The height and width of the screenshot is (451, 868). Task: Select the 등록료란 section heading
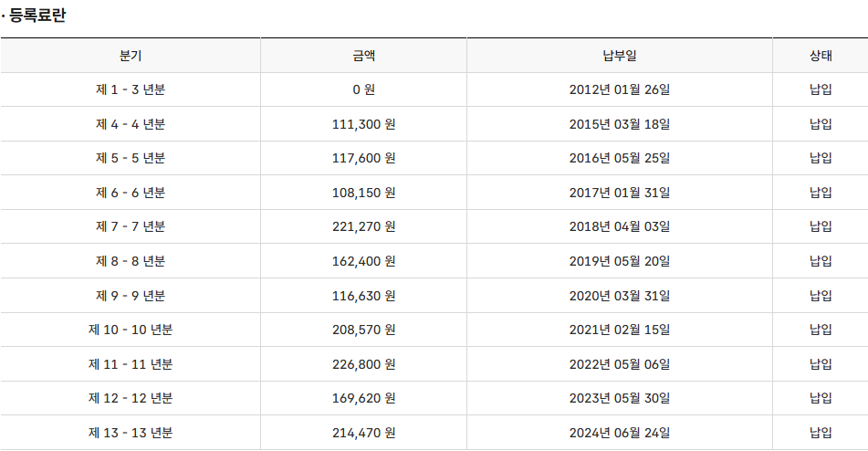click(37, 16)
